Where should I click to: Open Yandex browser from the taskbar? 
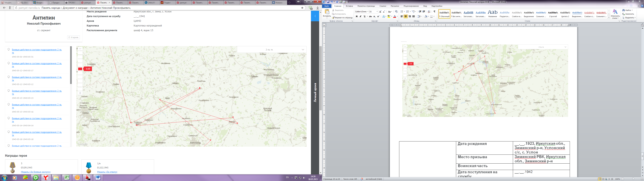[46, 178]
